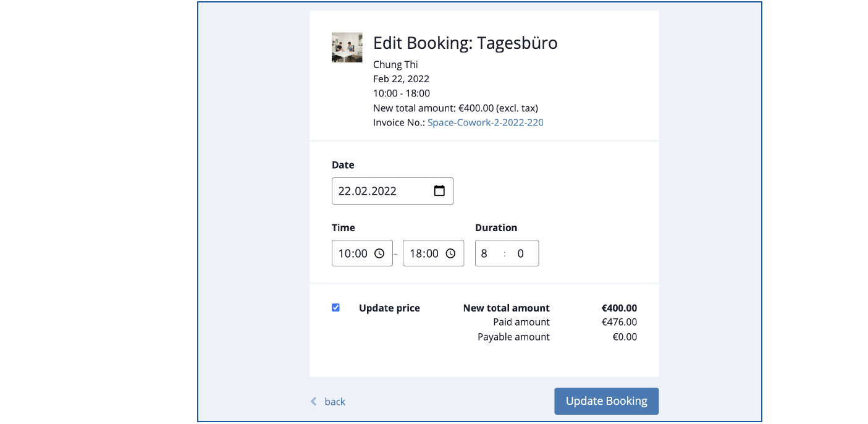The height and width of the screenshot is (424, 868).
Task: Click the €0.00 payable amount value
Action: pos(624,337)
